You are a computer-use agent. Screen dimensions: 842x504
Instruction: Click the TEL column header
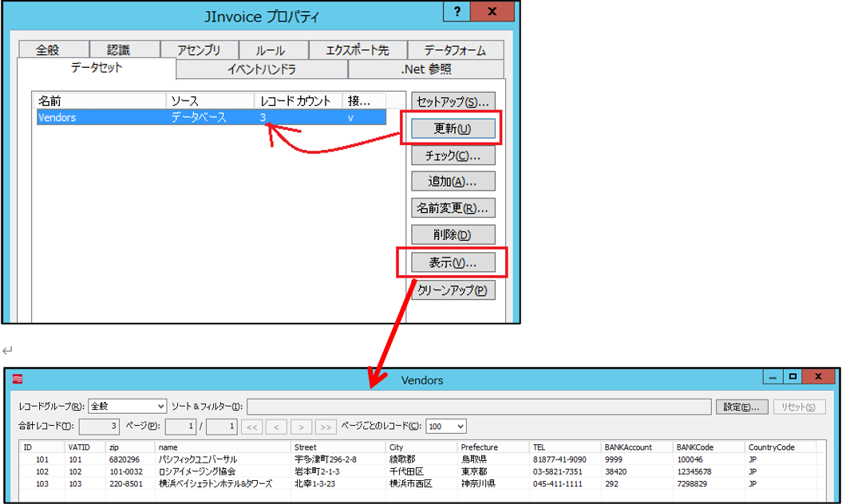pyautogui.click(x=565, y=447)
